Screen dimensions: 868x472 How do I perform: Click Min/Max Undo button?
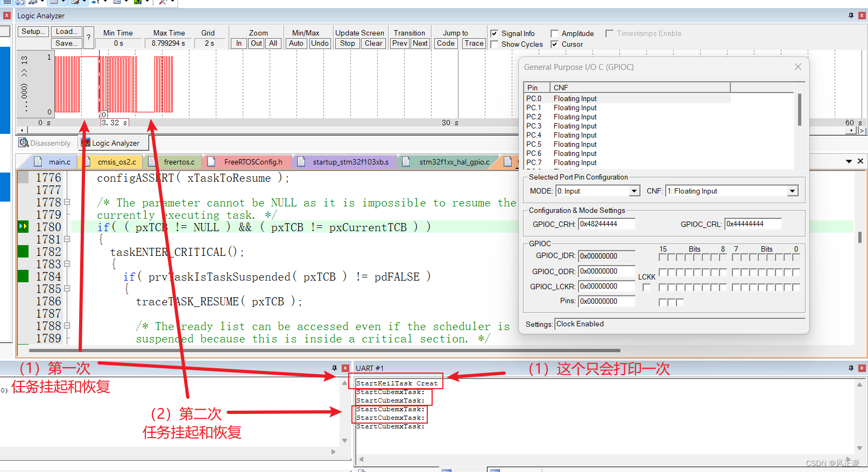point(320,44)
